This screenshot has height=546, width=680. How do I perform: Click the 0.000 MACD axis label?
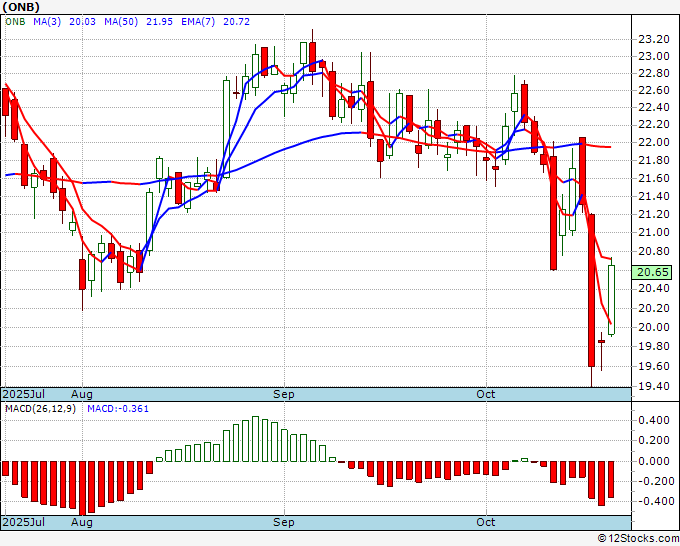click(654, 461)
